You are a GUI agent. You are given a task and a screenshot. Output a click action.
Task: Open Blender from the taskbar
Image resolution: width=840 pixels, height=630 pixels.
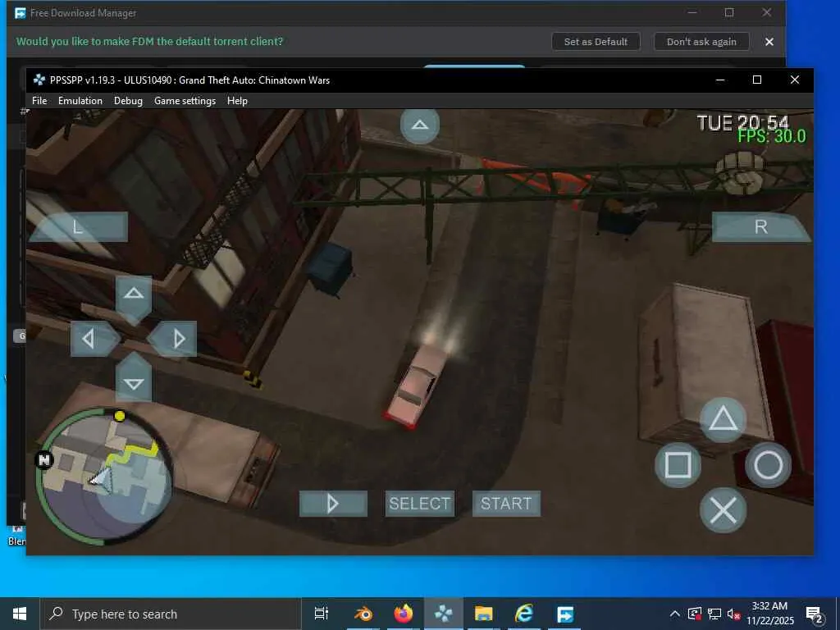[x=363, y=614]
